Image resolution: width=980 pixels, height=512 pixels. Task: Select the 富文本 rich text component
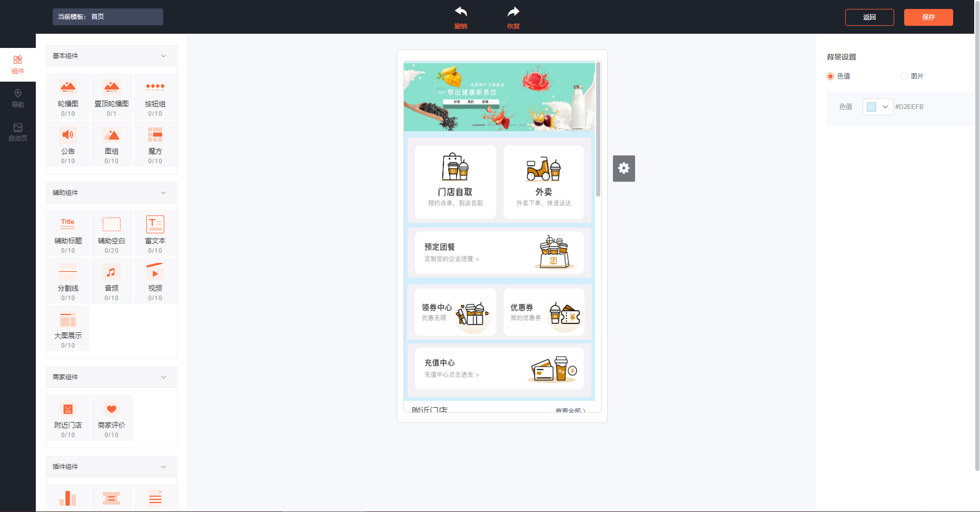point(155,233)
